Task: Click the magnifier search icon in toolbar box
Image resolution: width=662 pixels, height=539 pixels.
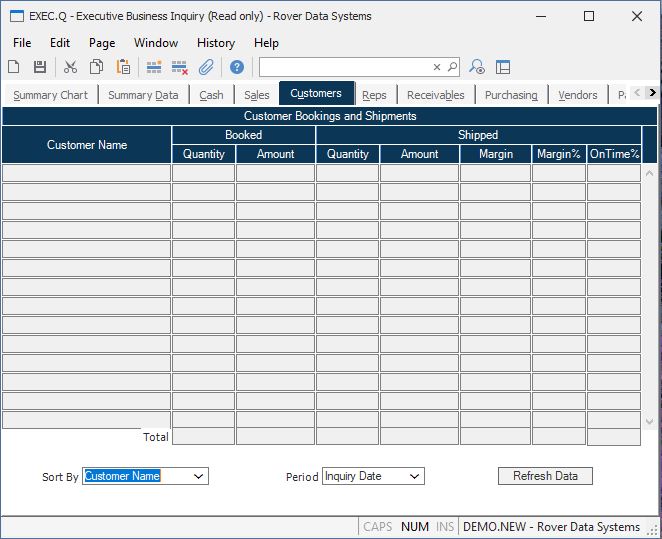Action: coord(452,67)
